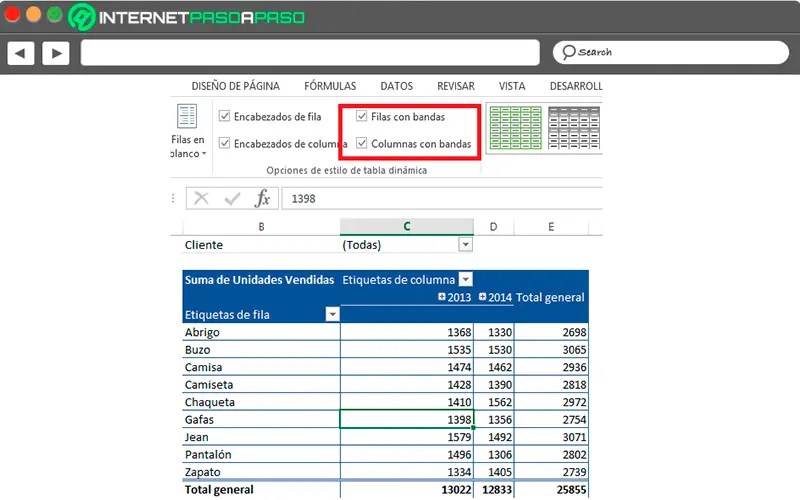Click the Total general column header
800x500 pixels.
(x=550, y=297)
